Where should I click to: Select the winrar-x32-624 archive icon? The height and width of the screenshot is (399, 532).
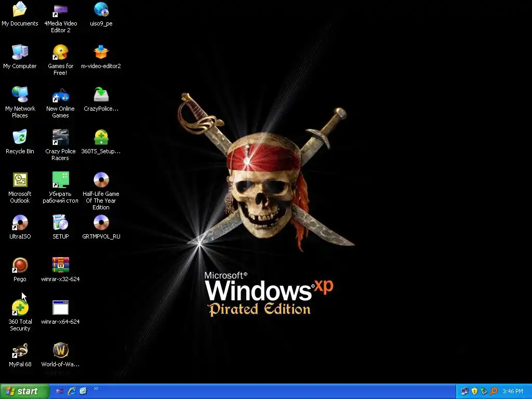60,265
